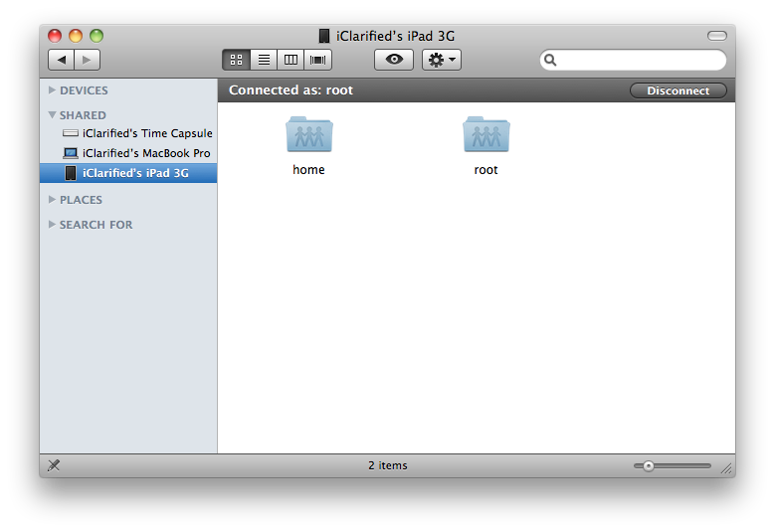Switch to list view
This screenshot has height=532, width=775.
click(264, 60)
